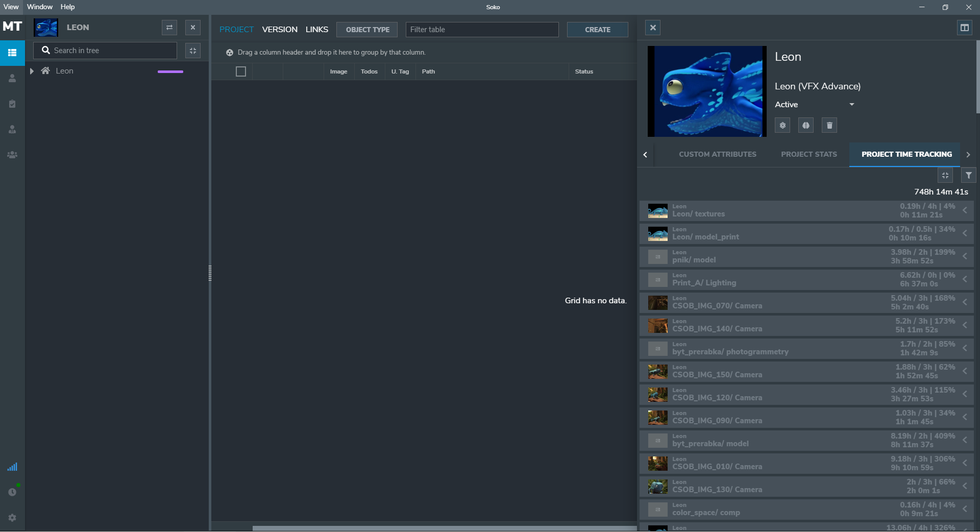
Task: Expand the Leon/ textures time entry chevron
Action: pyautogui.click(x=965, y=210)
